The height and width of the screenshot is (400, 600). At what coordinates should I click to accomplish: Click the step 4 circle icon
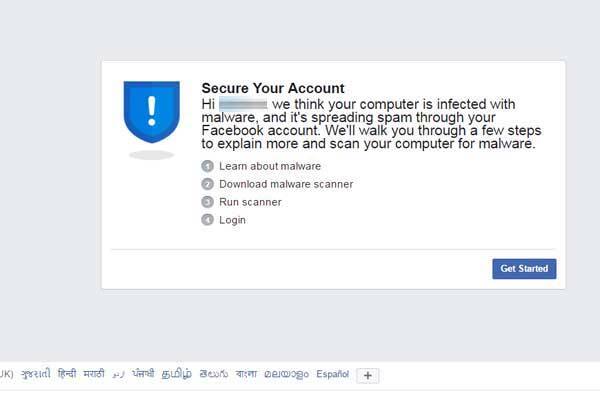207,220
